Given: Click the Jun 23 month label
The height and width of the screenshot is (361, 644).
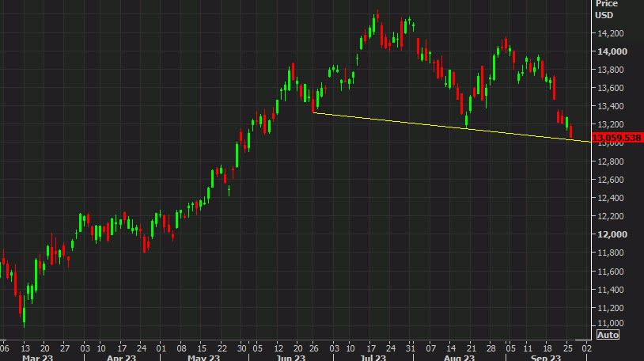Looking at the screenshot, I should [291, 358].
